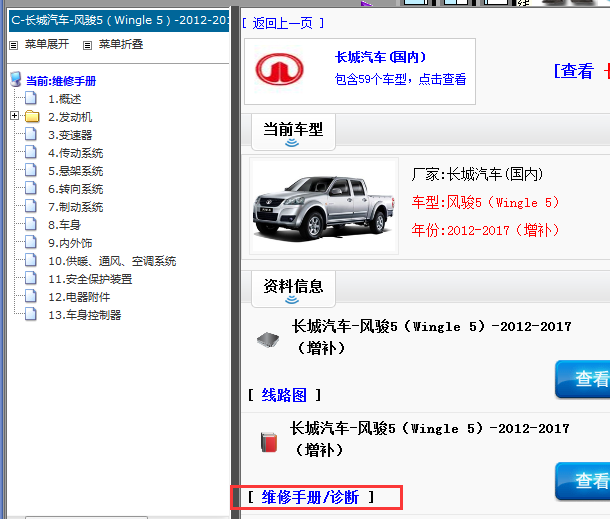Select 7.制动系统 entry
610x519 pixels.
[x=75, y=207]
